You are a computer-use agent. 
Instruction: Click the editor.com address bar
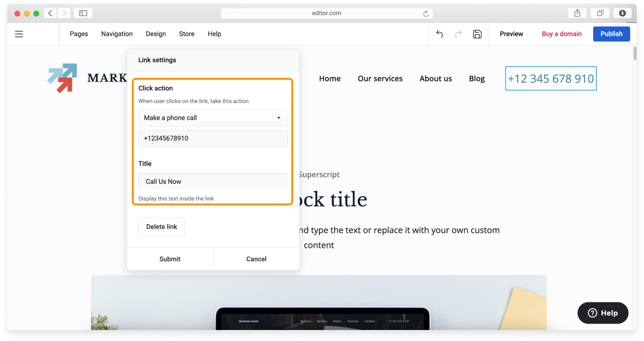pos(327,13)
